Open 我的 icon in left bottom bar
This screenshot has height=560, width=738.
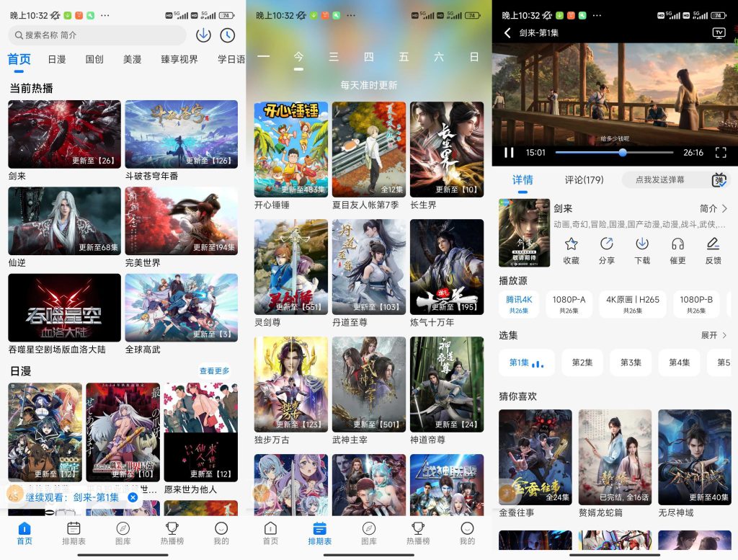(221, 528)
